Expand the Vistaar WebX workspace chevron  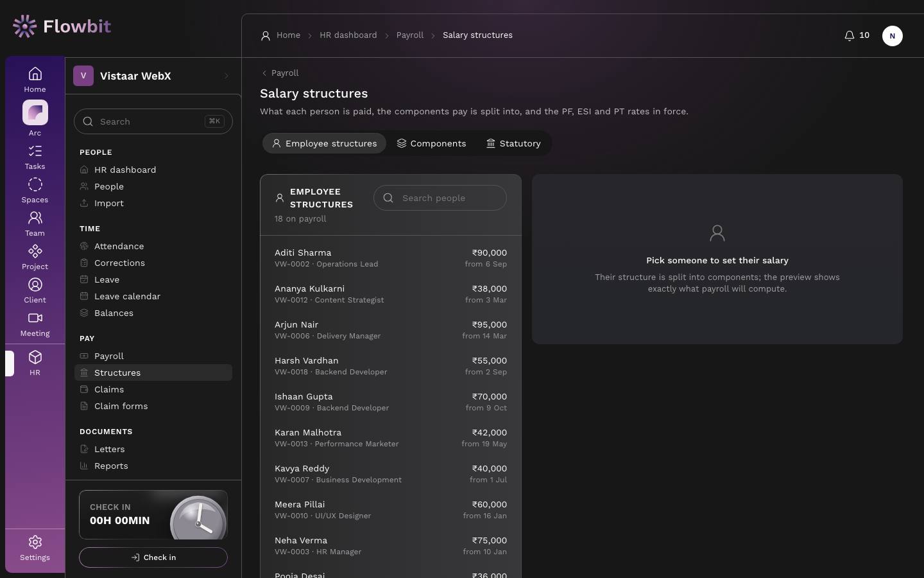[226, 76]
